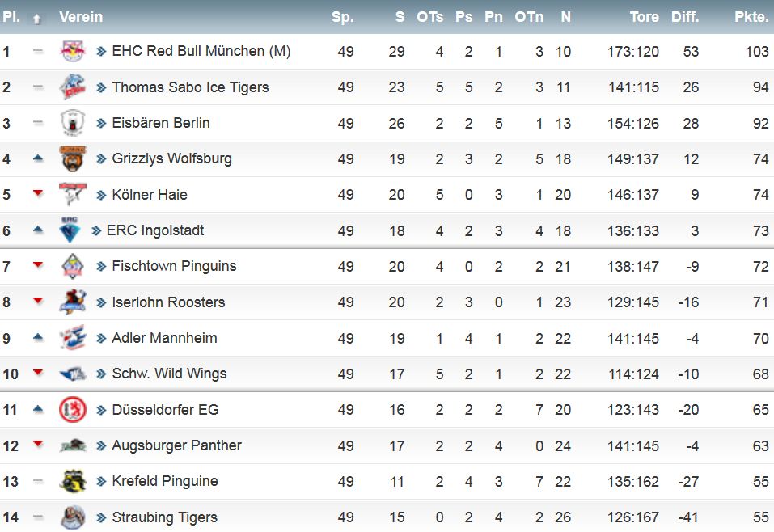Click the Krefeld Pinguine logo

click(73, 481)
